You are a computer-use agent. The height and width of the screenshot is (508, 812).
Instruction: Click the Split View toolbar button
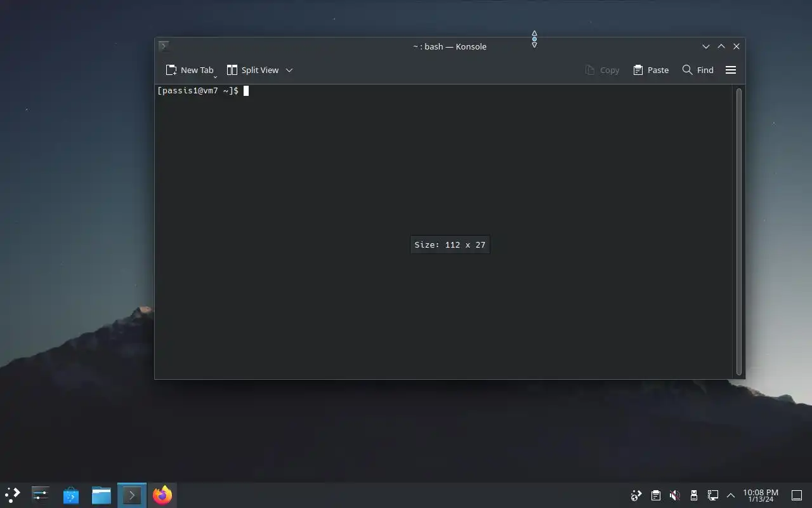click(252, 70)
